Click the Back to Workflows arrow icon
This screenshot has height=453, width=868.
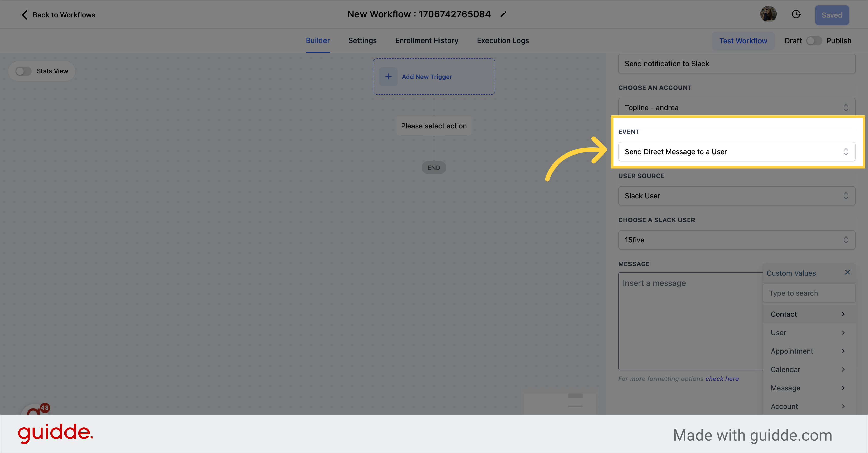(24, 14)
